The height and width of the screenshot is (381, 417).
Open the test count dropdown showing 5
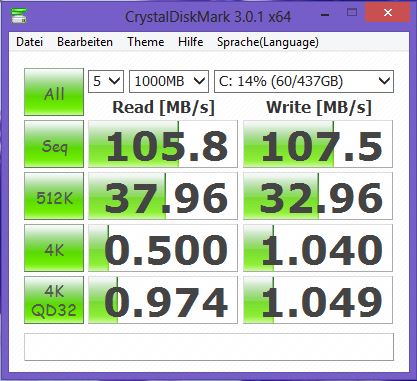point(106,81)
